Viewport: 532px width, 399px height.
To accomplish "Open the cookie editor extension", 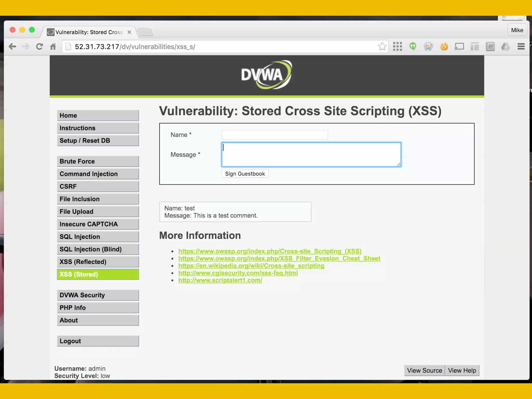I will (x=444, y=46).
